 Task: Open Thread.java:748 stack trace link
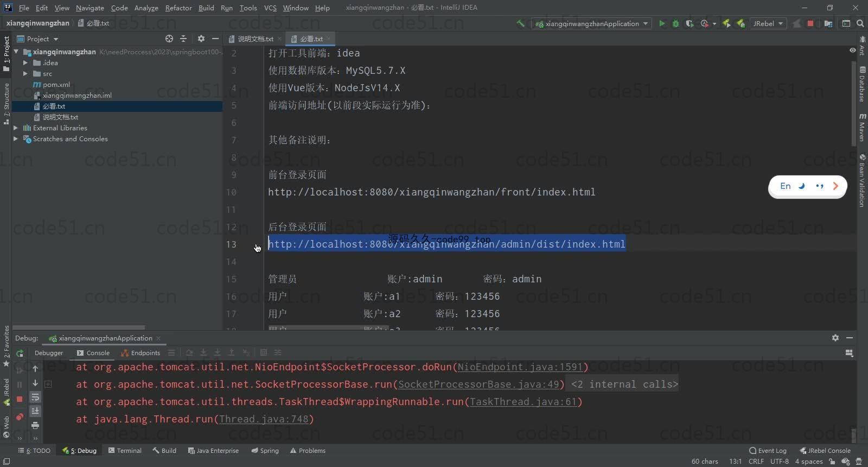tap(264, 419)
